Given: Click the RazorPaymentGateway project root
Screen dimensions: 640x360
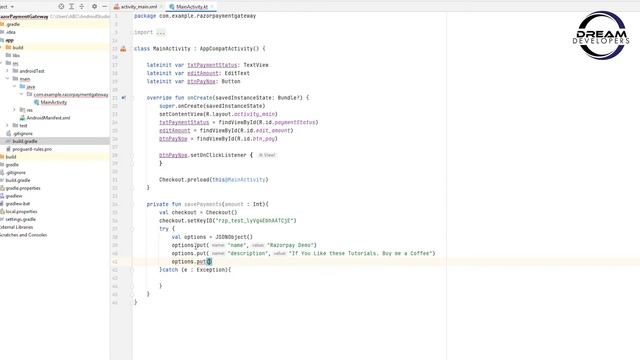Looking at the screenshot, I should pyautogui.click(x=24, y=16).
